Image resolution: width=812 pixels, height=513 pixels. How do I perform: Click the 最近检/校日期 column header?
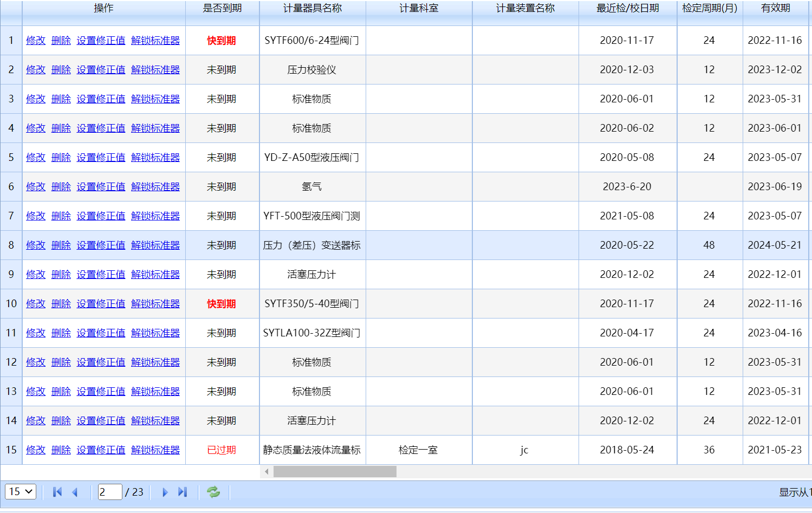coord(627,8)
